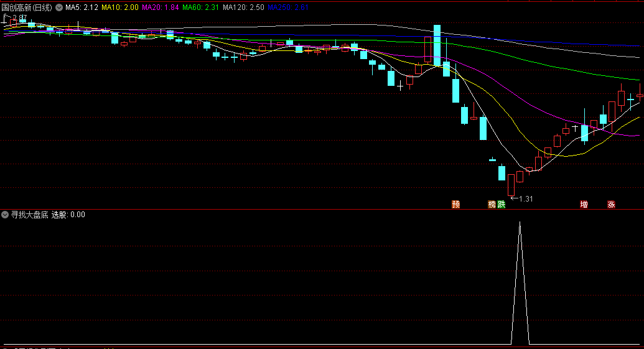Click the 选股: 0.00 value
This screenshot has height=349, width=644.
68,215
